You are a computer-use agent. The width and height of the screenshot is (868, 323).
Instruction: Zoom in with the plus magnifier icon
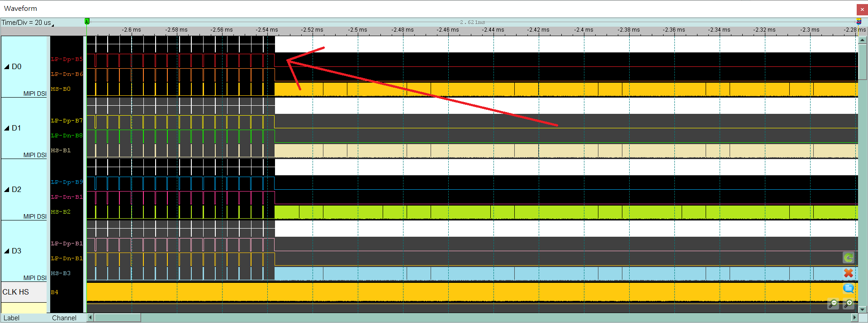point(849,304)
